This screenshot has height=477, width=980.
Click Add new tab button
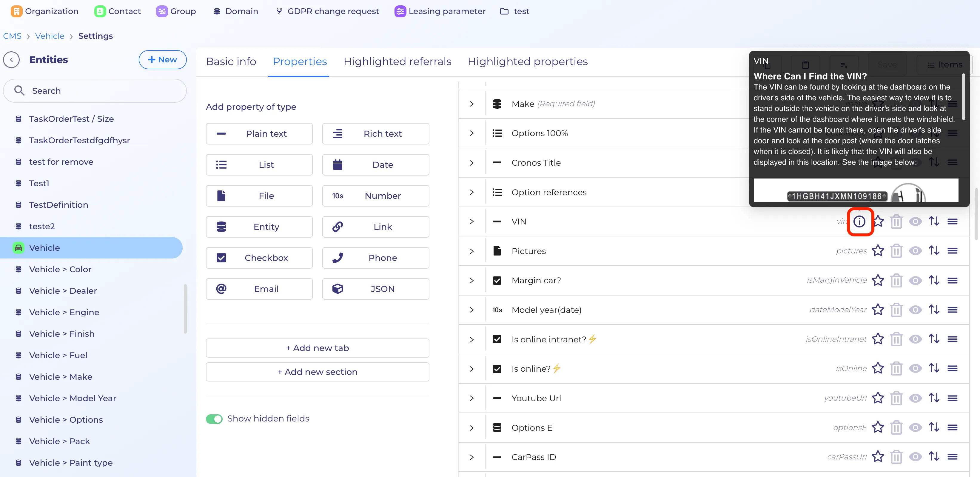(317, 348)
